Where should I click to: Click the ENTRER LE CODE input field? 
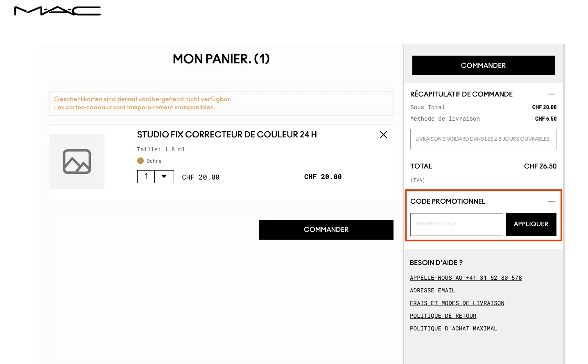coord(456,224)
